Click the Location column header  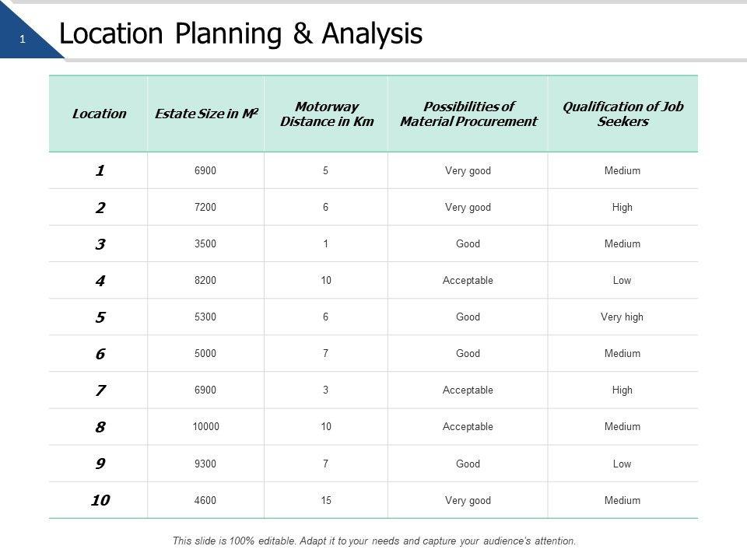click(x=99, y=114)
